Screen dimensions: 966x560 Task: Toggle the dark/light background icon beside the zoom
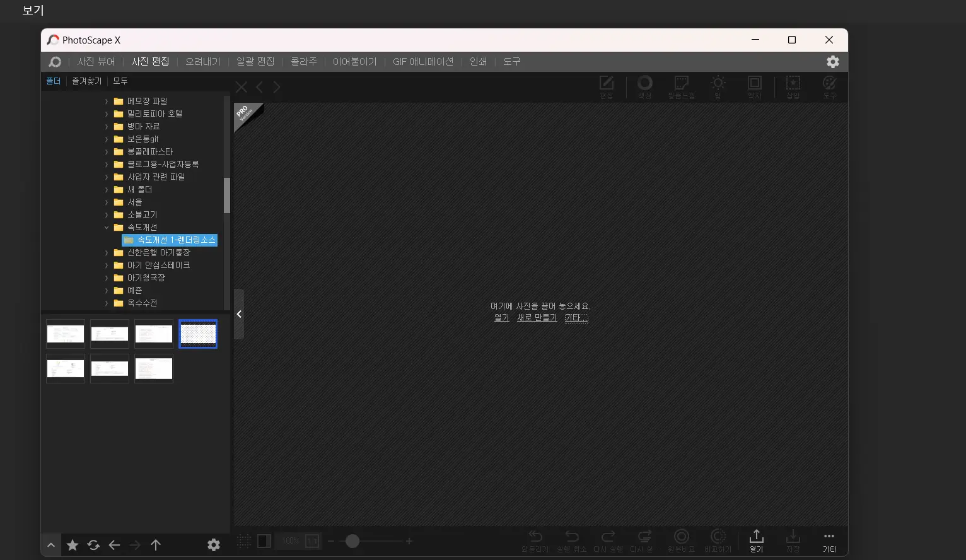(x=264, y=541)
